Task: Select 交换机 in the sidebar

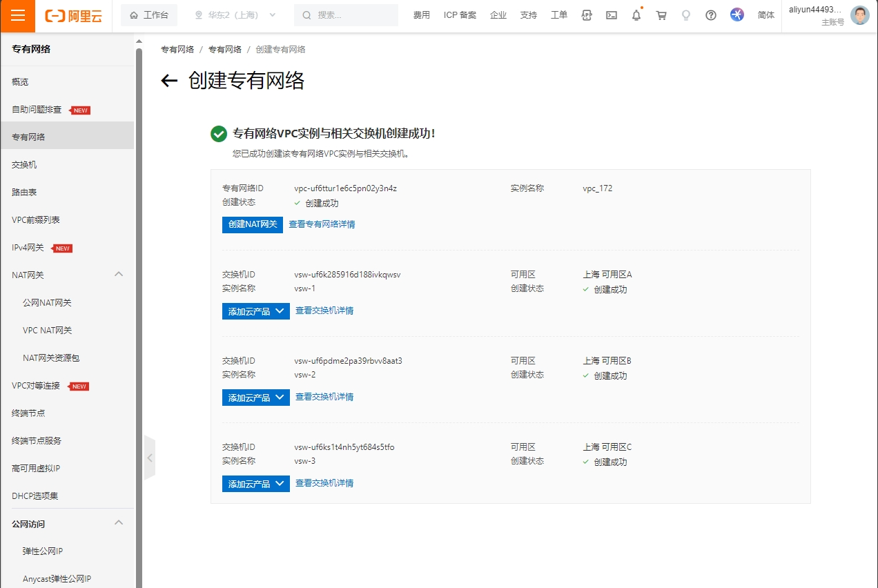Action: coord(25,165)
